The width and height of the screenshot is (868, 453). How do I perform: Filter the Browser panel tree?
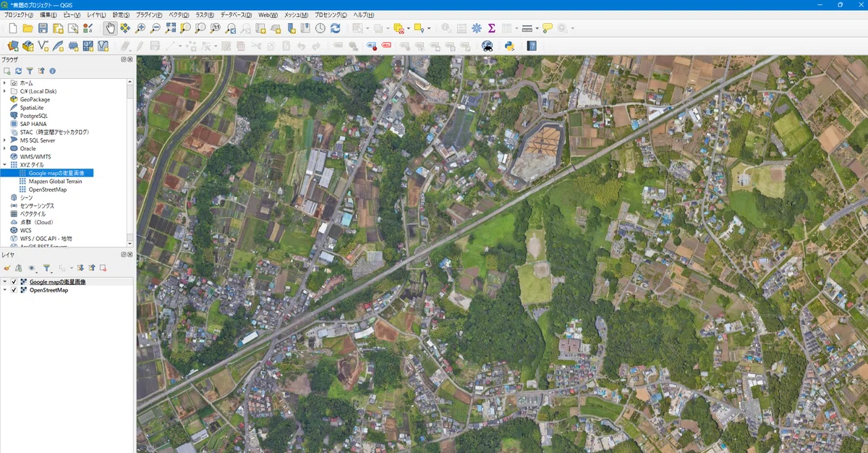click(x=30, y=71)
